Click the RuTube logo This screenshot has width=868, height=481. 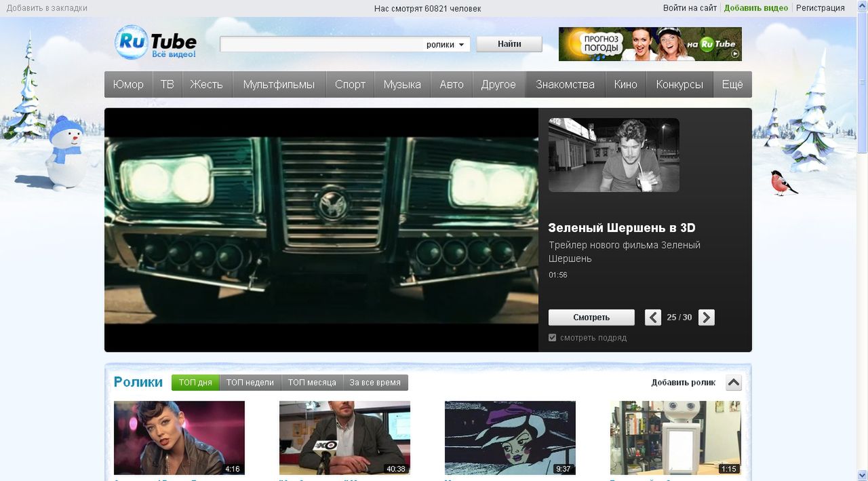tap(155, 43)
